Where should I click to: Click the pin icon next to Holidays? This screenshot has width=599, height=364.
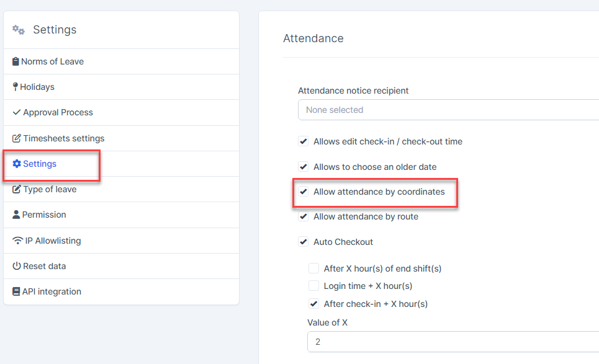(x=16, y=87)
